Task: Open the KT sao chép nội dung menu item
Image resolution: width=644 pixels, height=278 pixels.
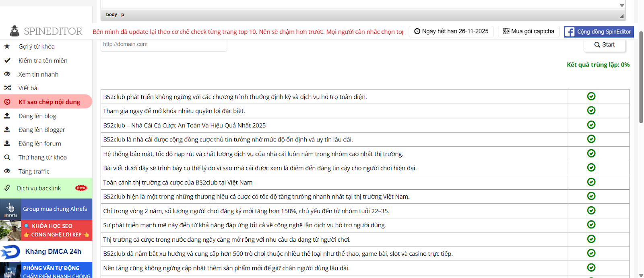Action: pyautogui.click(x=49, y=102)
